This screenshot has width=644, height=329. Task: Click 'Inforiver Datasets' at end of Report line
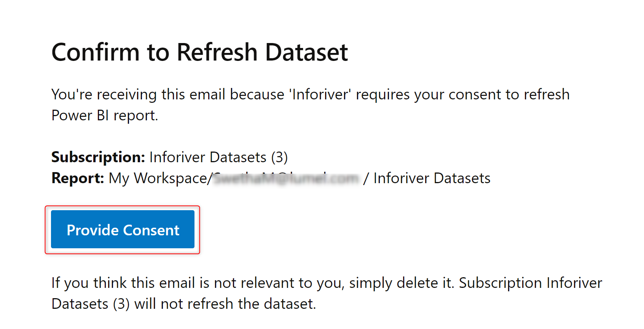click(432, 178)
